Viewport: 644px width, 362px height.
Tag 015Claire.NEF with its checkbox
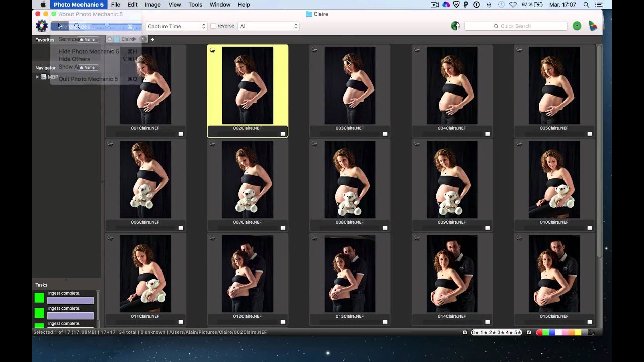click(589, 322)
